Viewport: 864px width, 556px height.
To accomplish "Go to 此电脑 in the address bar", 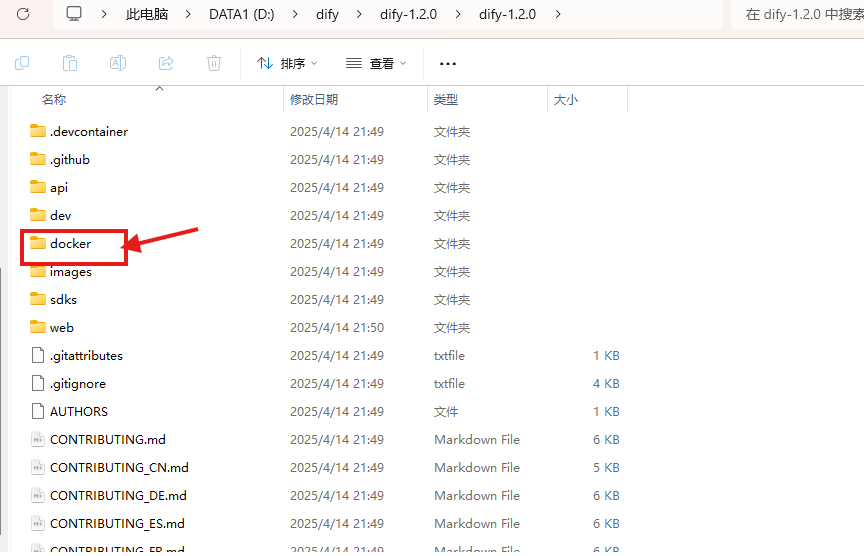I will coord(147,14).
